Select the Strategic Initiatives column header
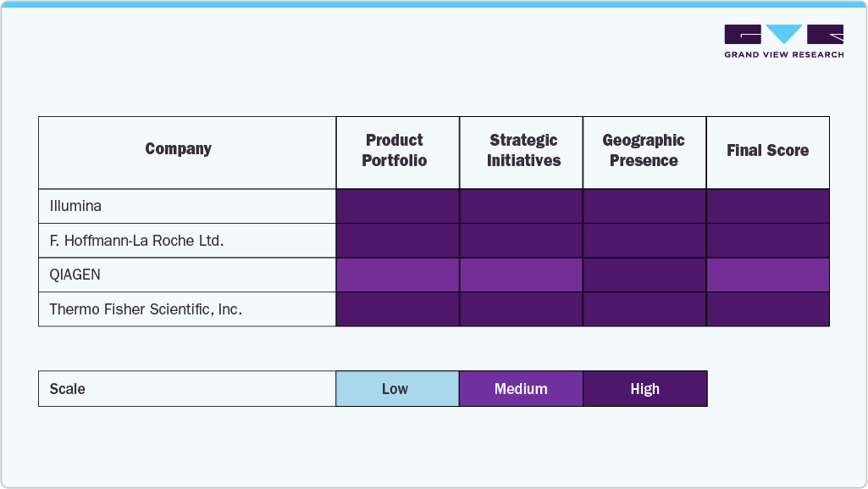The image size is (868, 489). point(523,151)
